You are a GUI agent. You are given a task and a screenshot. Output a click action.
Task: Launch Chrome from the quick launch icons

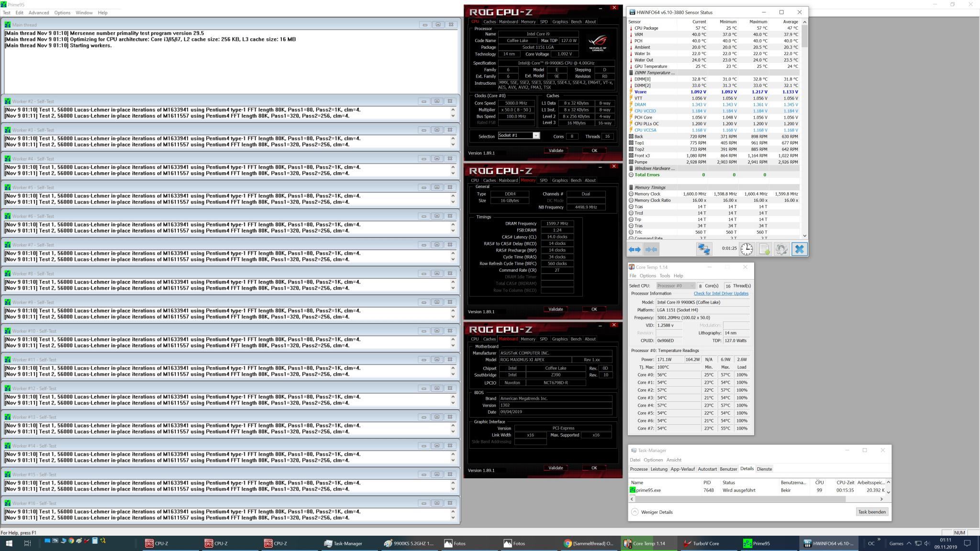[x=71, y=541]
